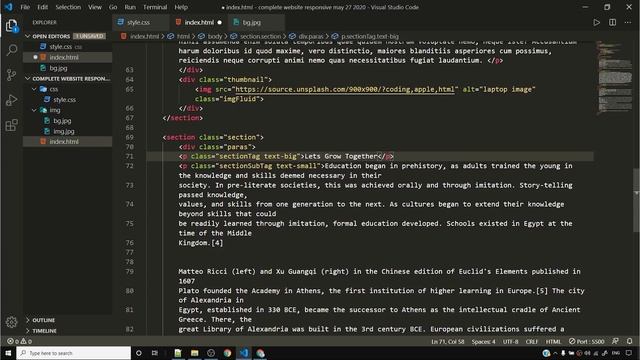The width and height of the screenshot is (640, 360).
Task: Click the feedback icon in the status bar
Action: click(x=615, y=341)
